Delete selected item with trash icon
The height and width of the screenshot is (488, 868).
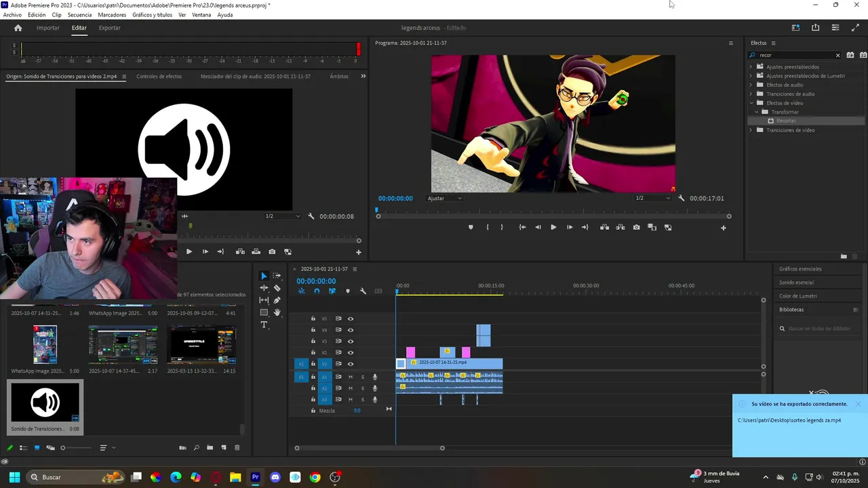tap(237, 447)
